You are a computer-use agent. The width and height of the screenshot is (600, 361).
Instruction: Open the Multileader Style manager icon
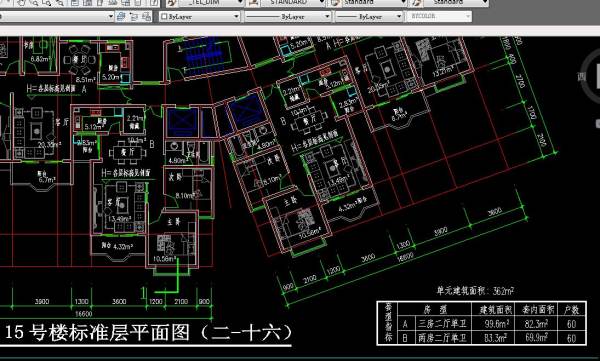point(417,3)
